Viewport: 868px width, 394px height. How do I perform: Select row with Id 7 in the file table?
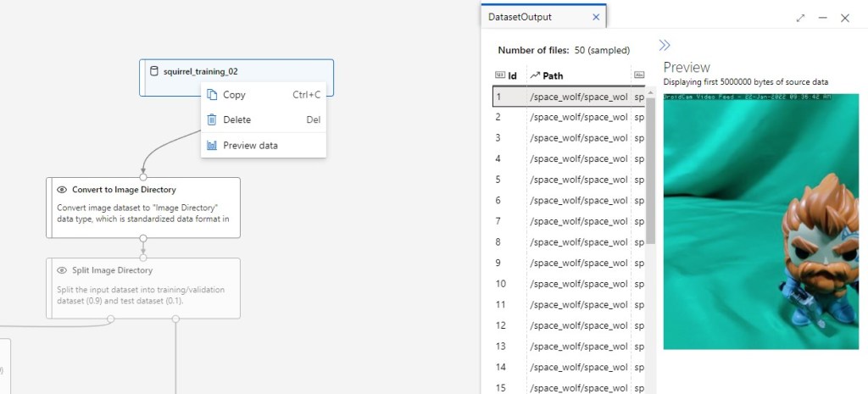click(569, 221)
